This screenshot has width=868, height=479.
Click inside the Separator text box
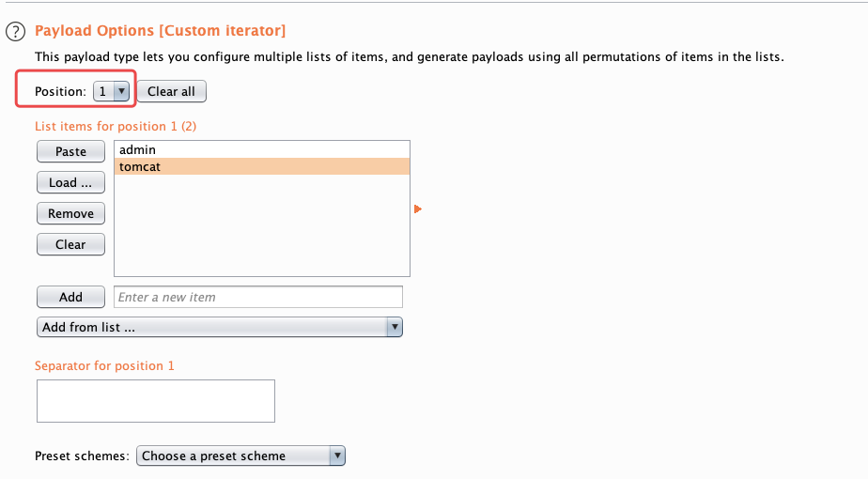[x=155, y=401]
